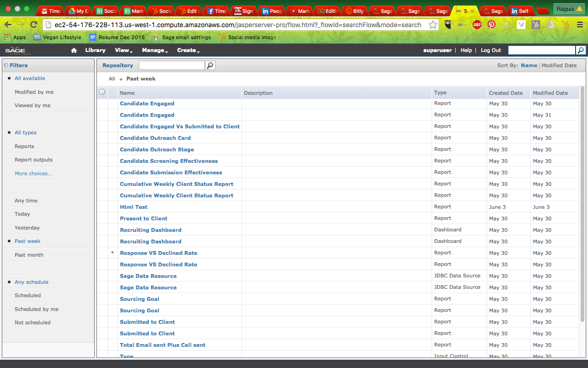Focus the Repository search field
588x368 pixels.
172,66
